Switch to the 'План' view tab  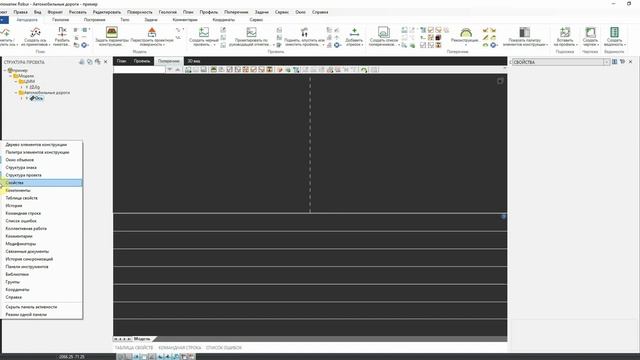click(121, 61)
